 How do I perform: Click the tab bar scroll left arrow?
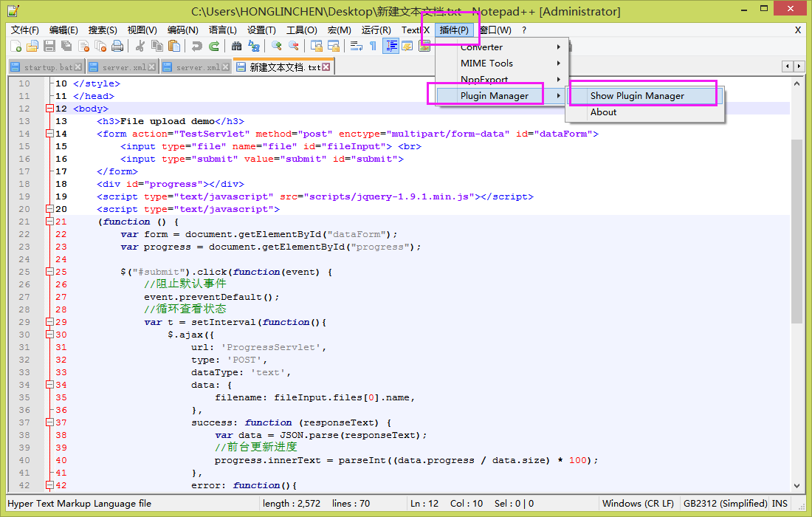click(x=788, y=66)
